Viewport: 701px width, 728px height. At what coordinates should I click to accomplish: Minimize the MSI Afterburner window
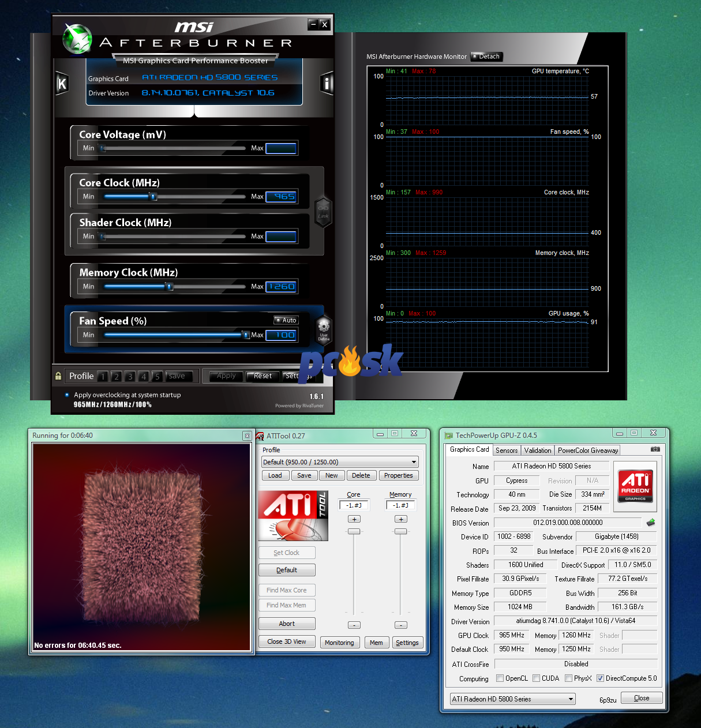313,24
